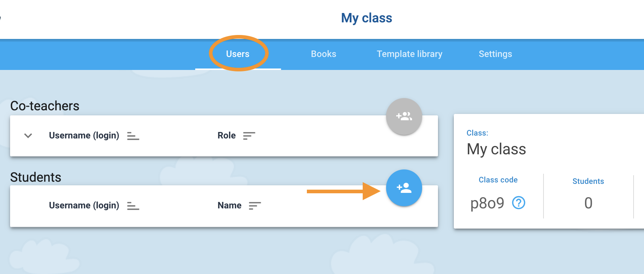This screenshot has width=644, height=274.
Task: Sort co-teachers by Role column icon
Action: tap(249, 136)
